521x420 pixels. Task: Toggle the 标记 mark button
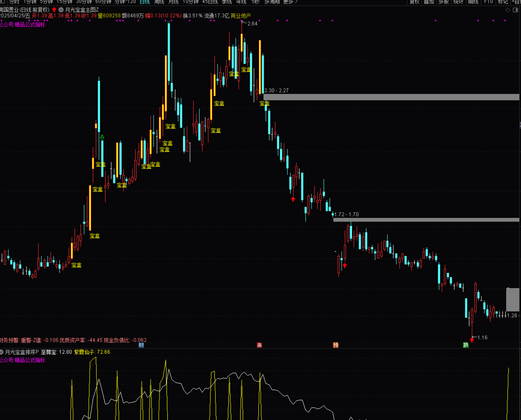tap(502, 2)
